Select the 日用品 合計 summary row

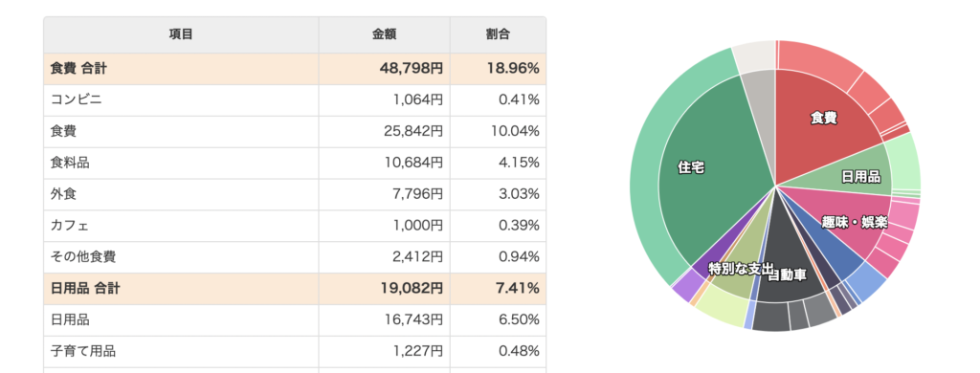coord(295,289)
